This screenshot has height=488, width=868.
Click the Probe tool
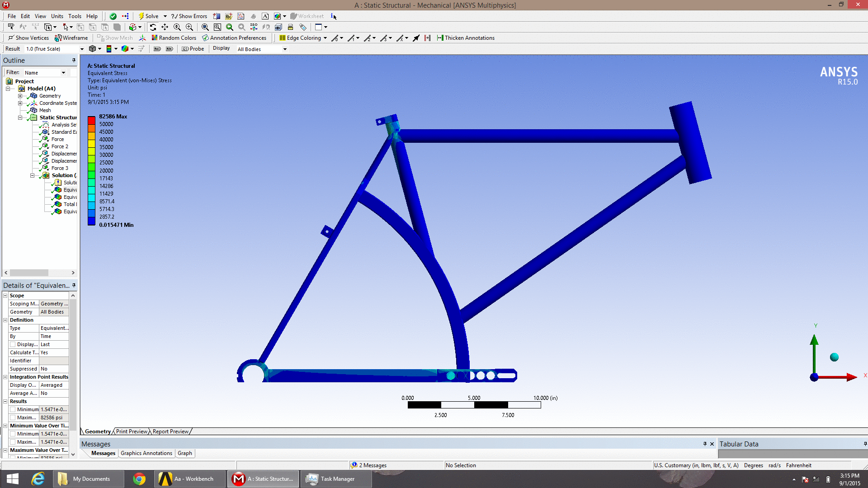(x=193, y=49)
